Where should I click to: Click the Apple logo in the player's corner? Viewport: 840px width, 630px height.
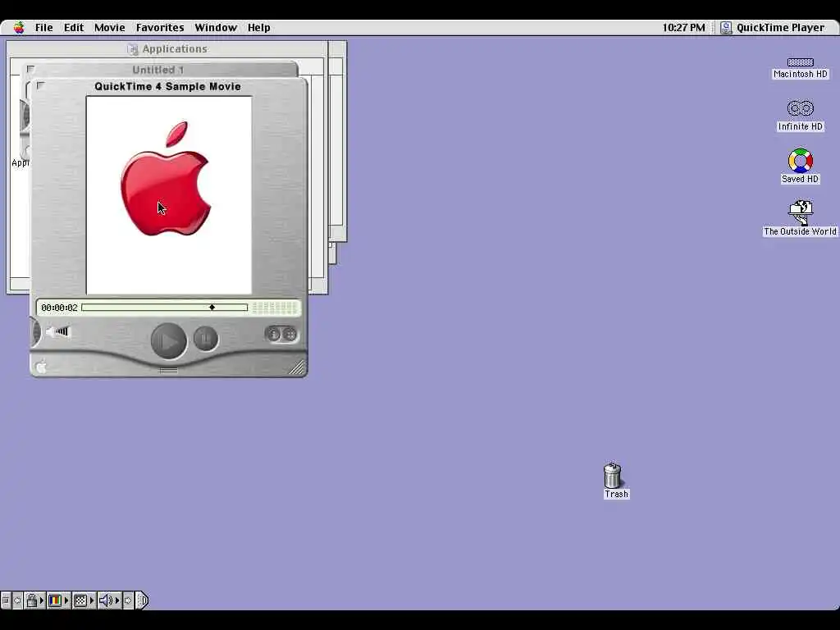[x=41, y=367]
